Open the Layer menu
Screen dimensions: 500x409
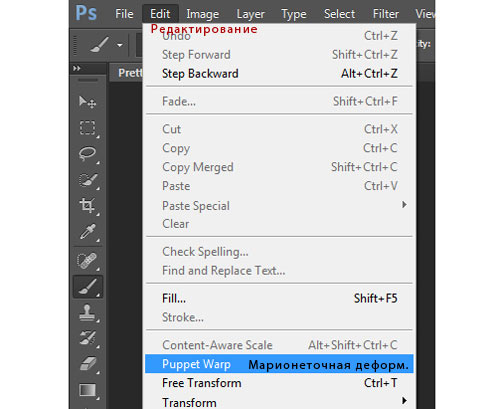(250, 14)
